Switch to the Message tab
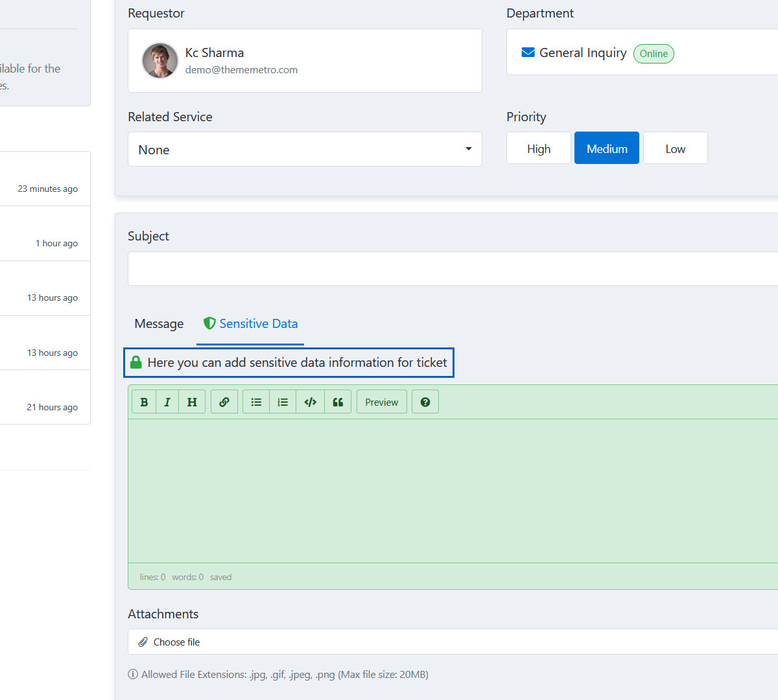778x700 pixels. [x=159, y=324]
